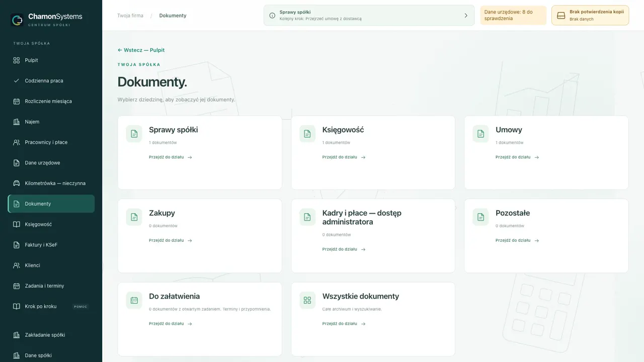
Task: Open the Dane urzędowe: 8 do sprawdzenia notice
Action: point(513,15)
